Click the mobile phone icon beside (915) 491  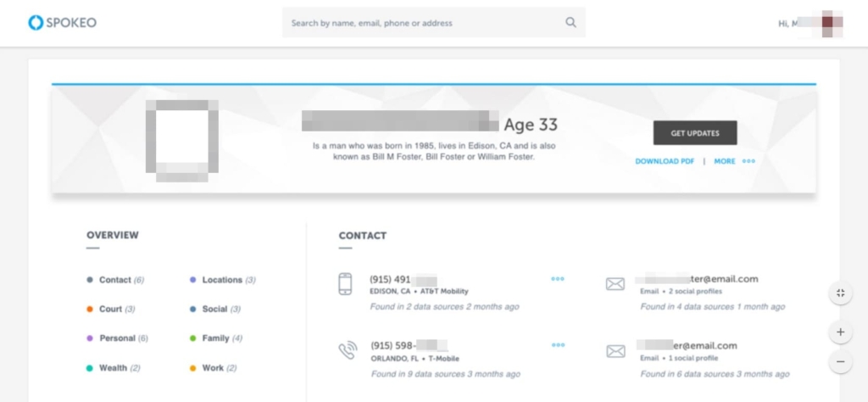[345, 284]
